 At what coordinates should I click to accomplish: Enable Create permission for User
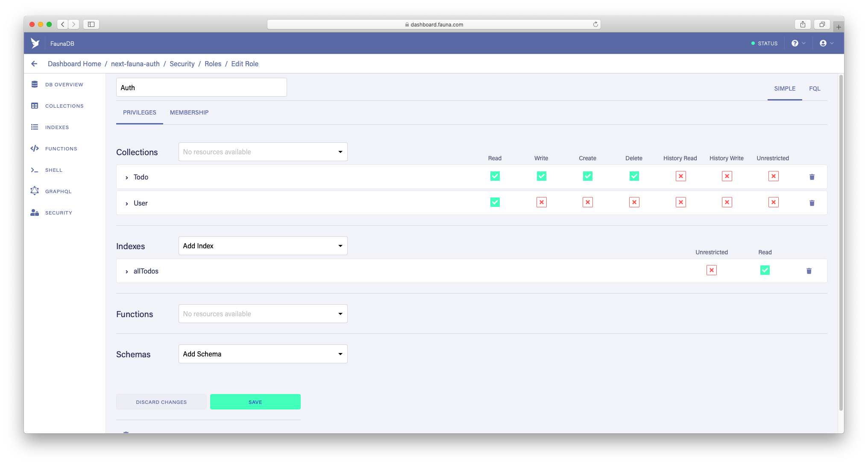(588, 202)
